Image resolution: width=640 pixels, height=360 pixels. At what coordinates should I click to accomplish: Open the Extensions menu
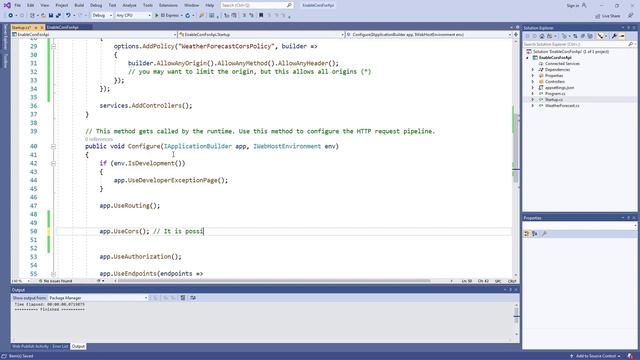pyautogui.click(x=168, y=5)
